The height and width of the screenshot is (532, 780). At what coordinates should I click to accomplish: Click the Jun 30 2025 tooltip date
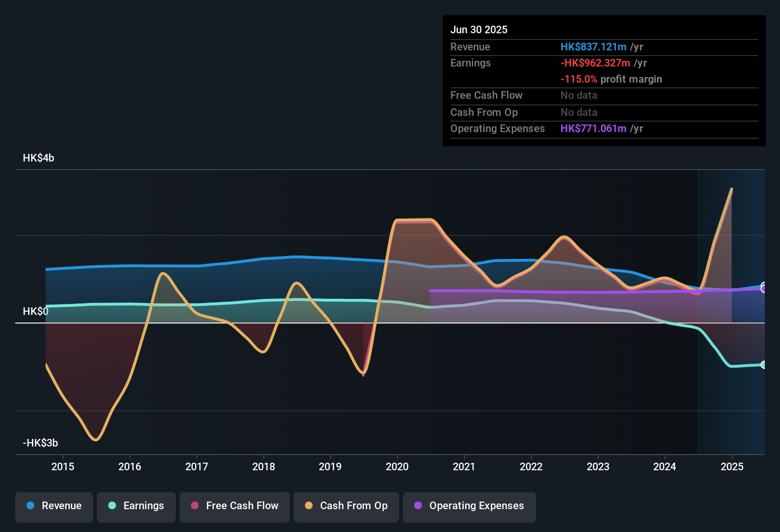point(479,29)
